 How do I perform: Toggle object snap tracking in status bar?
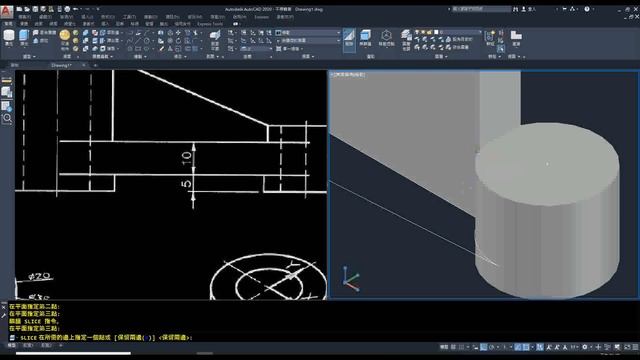coord(517,347)
